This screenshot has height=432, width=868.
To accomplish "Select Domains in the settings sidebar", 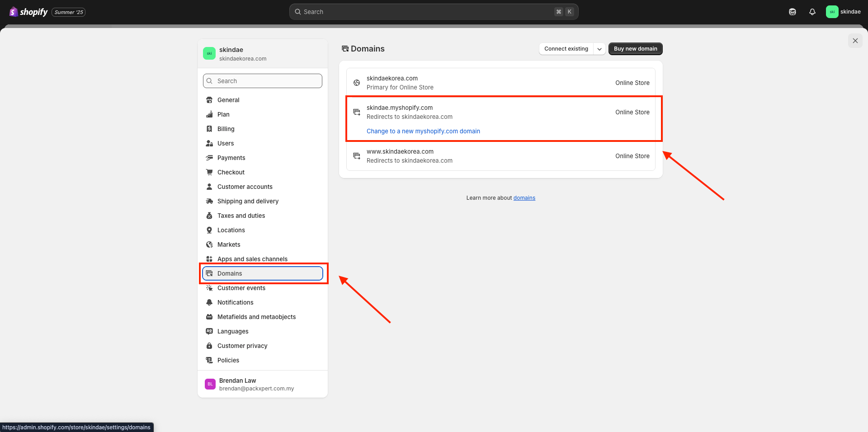I will pyautogui.click(x=263, y=273).
